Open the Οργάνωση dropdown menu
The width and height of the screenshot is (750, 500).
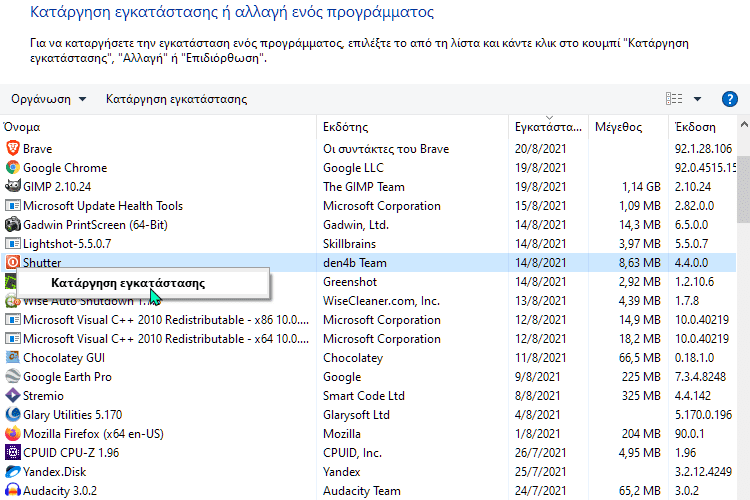click(48, 99)
